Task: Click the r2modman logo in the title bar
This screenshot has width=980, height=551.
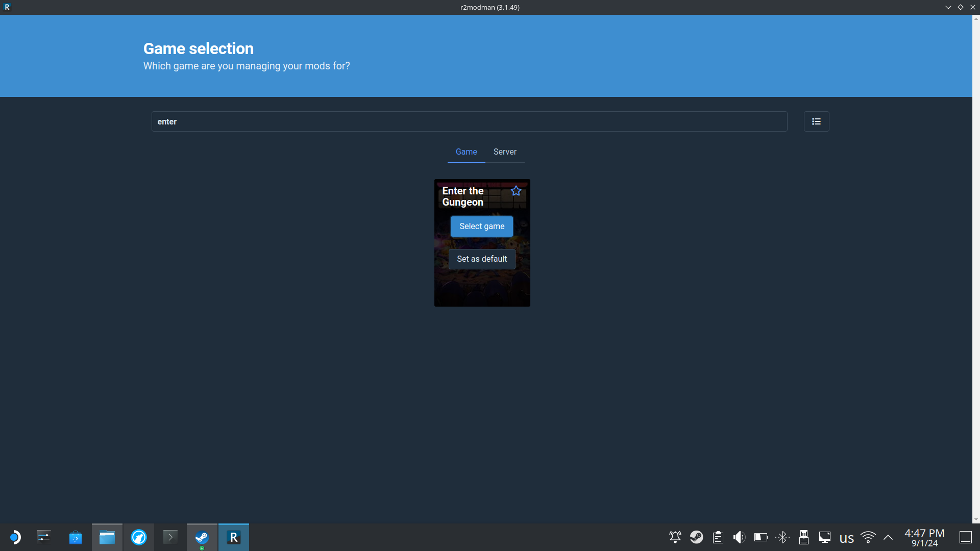Action: pos(7,7)
